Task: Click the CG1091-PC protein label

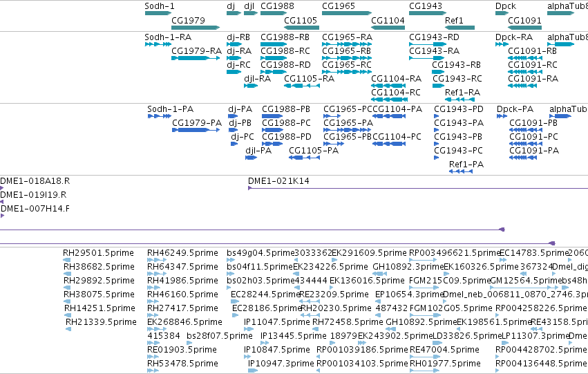Action: click(x=533, y=137)
